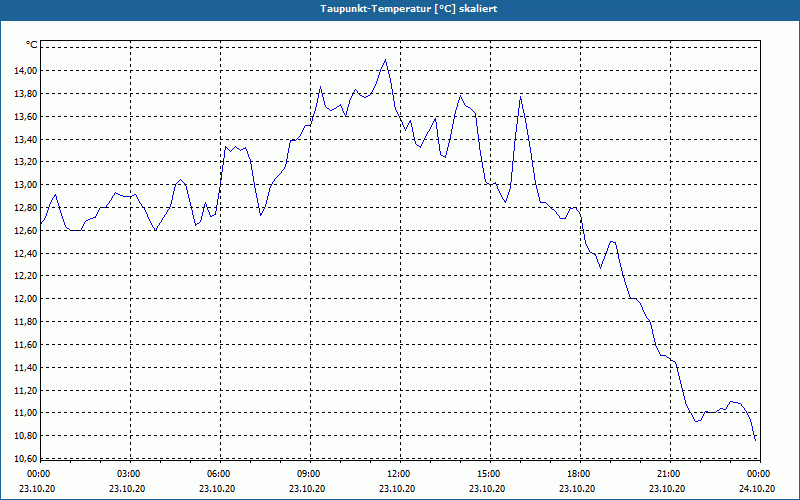Select the x-axis time label "06:00"
Screen dimensions: 800x500
point(218,474)
